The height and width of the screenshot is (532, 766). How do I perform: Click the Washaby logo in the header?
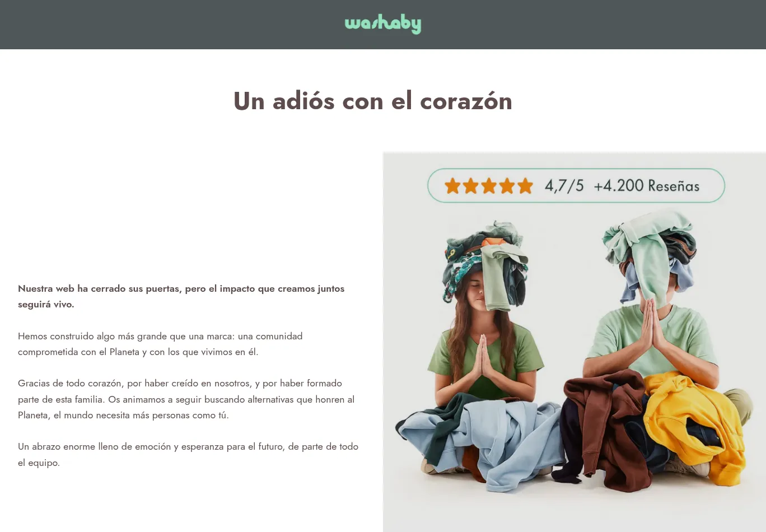point(382,24)
